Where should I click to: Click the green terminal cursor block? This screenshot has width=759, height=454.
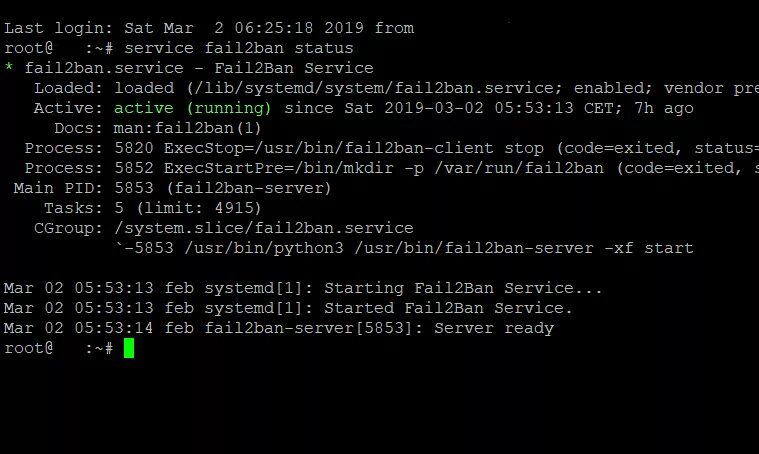pyautogui.click(x=128, y=348)
